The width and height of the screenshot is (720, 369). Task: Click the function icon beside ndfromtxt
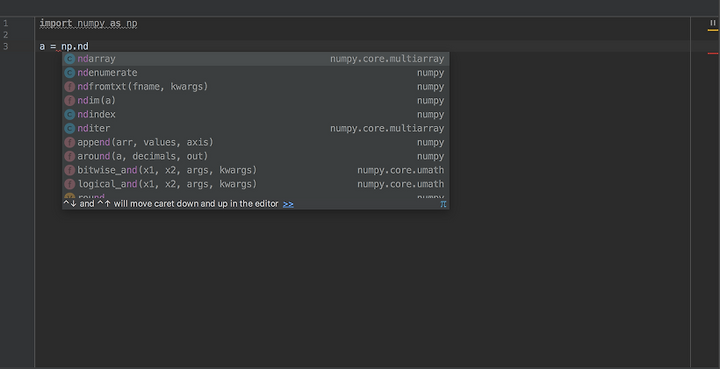click(70, 87)
